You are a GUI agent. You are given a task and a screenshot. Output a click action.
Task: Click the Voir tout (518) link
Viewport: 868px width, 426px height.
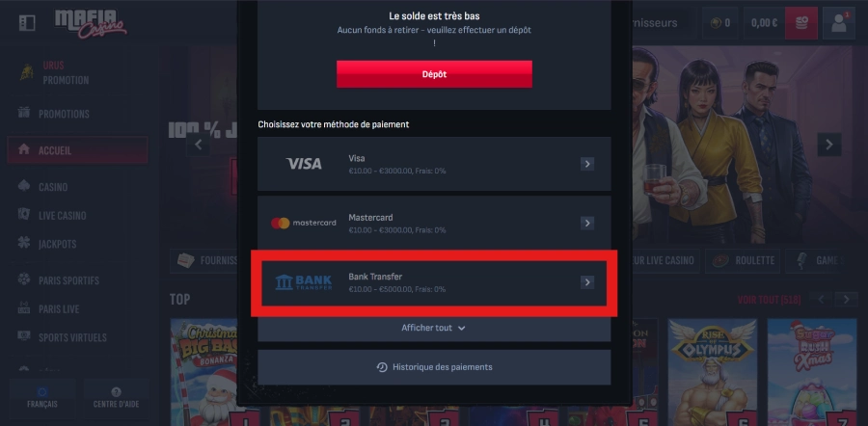coord(769,300)
